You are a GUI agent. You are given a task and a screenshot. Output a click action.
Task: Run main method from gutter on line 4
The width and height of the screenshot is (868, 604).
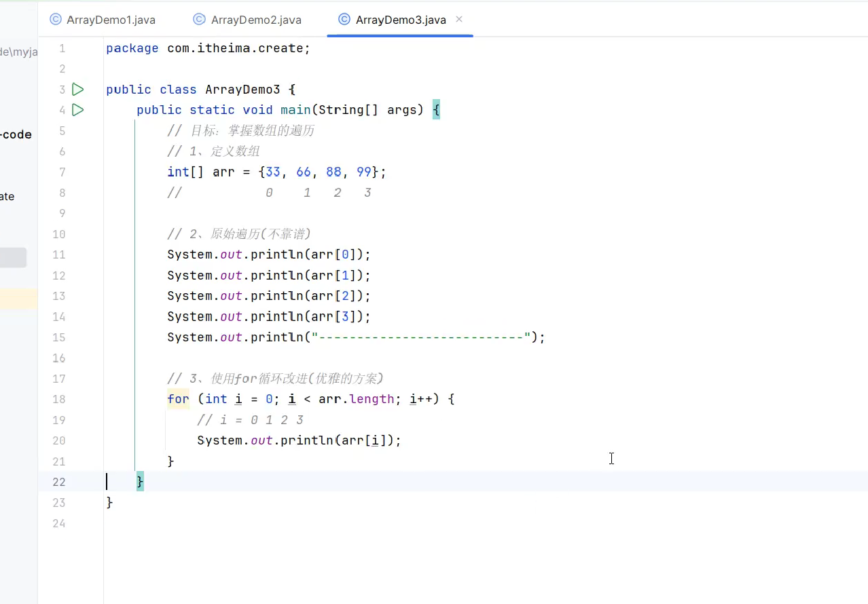78,109
